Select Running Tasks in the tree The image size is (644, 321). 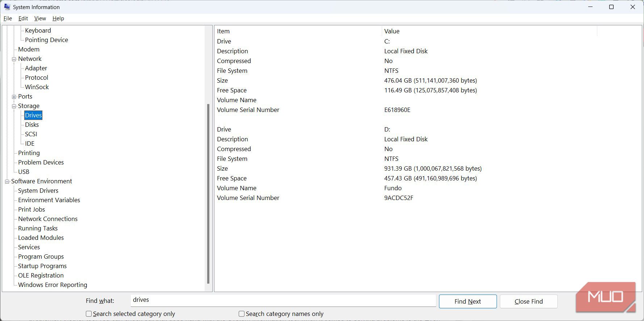pos(38,228)
